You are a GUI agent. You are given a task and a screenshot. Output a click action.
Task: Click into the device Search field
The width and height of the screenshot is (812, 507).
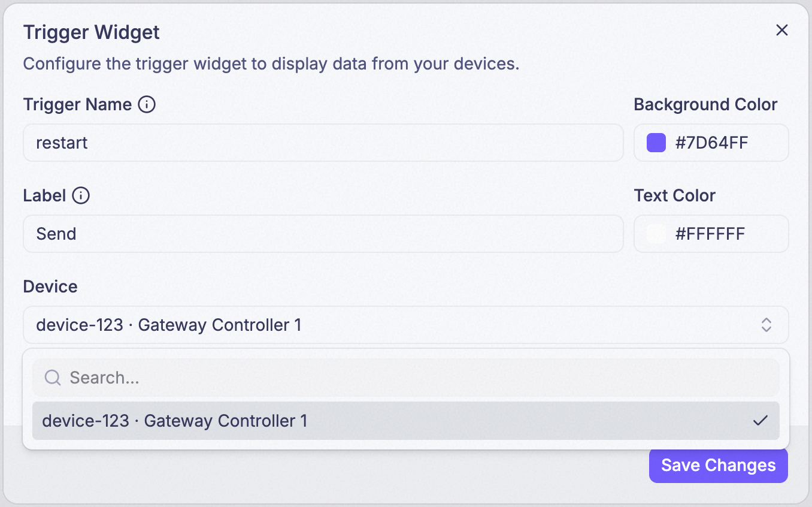click(x=406, y=378)
